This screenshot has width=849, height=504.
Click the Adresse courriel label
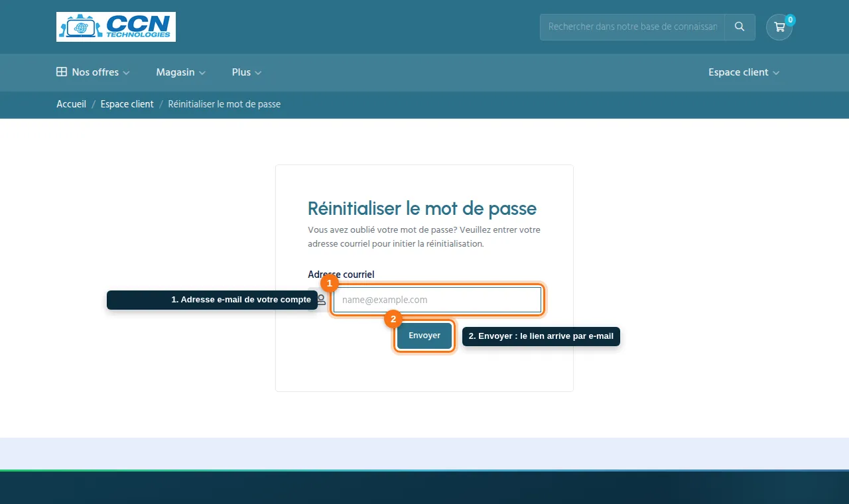click(341, 274)
